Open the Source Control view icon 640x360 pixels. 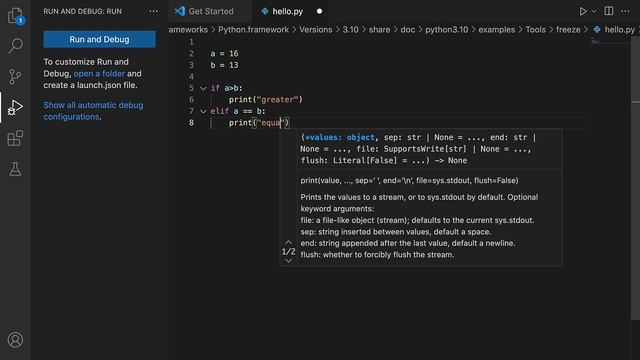tap(16, 76)
